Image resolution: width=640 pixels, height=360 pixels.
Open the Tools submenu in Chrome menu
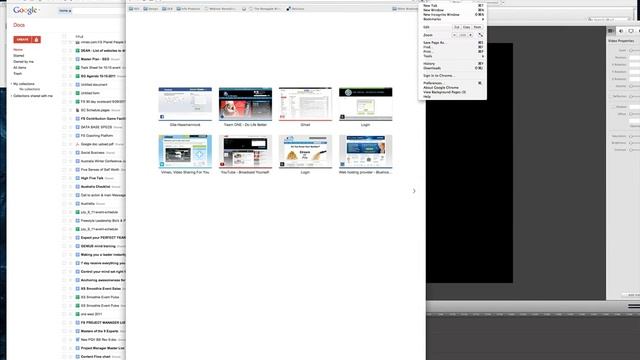(452, 56)
